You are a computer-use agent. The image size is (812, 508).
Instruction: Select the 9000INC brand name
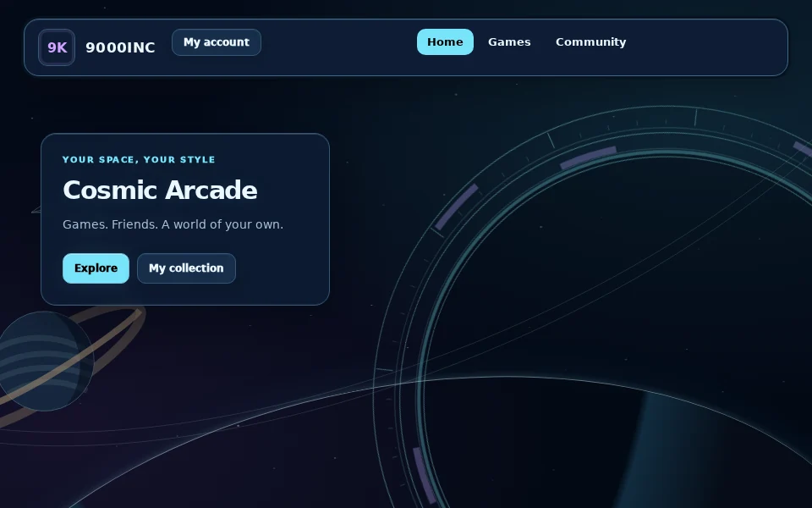(x=120, y=47)
